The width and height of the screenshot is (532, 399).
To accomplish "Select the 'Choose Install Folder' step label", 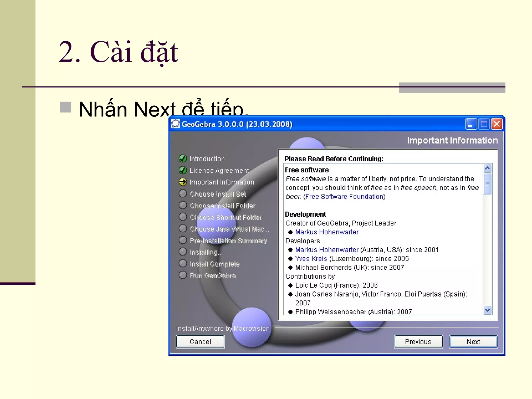I will tap(223, 206).
